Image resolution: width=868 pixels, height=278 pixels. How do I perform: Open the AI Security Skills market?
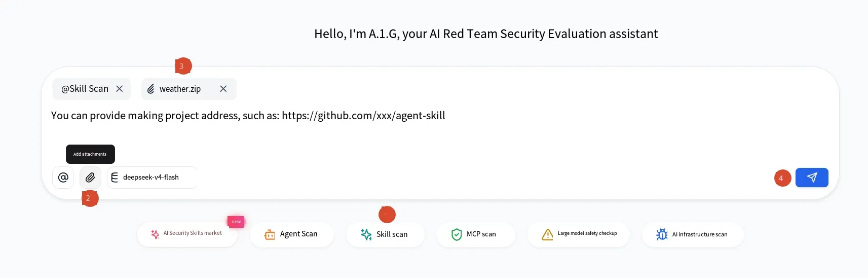(x=187, y=234)
